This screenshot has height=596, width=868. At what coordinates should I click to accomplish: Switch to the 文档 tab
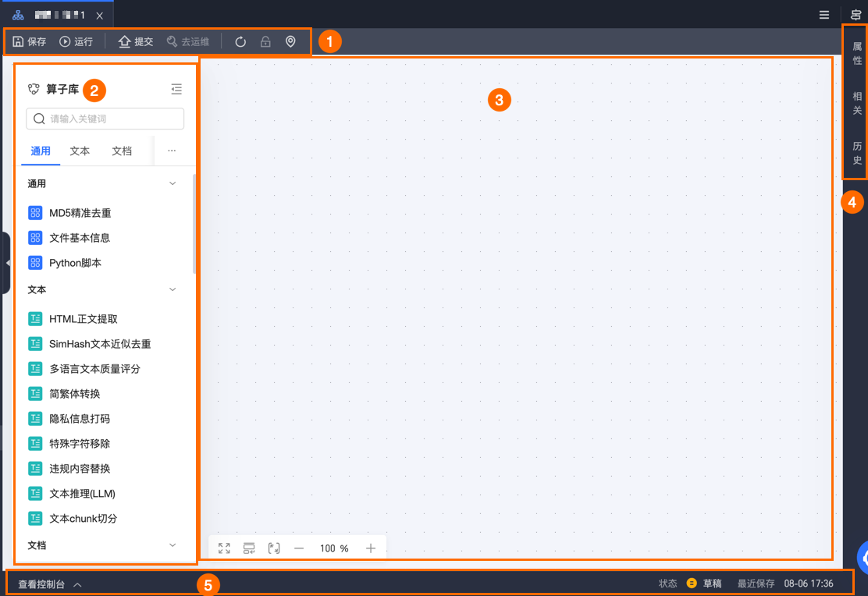[122, 151]
